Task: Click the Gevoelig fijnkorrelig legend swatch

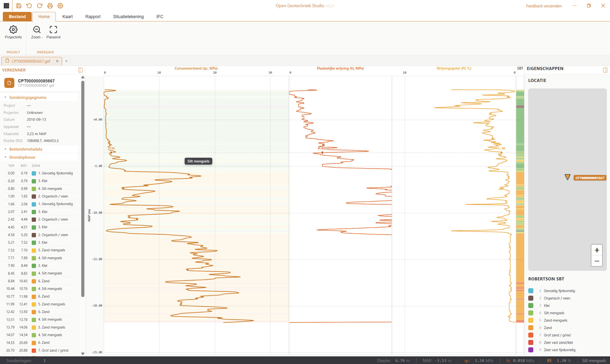Action: [531, 291]
